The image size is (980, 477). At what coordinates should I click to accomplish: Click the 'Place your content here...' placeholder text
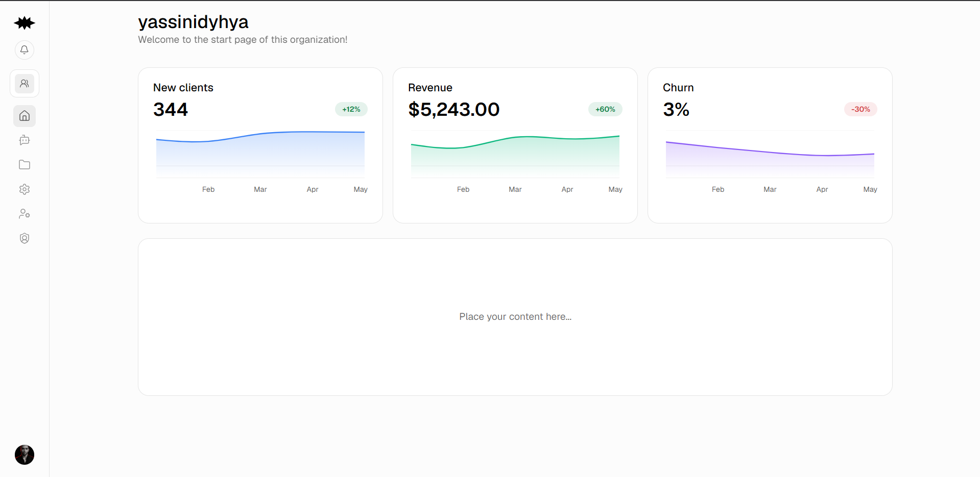[x=515, y=317]
